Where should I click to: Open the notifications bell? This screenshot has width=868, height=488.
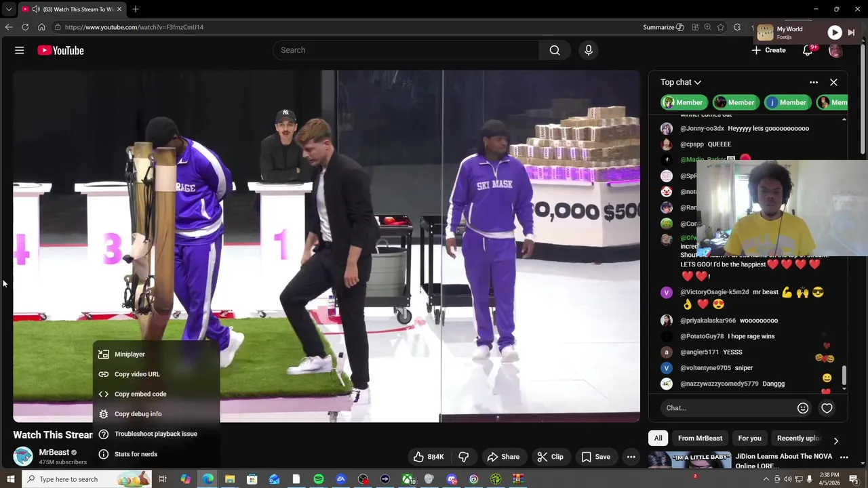pyautogui.click(x=808, y=50)
